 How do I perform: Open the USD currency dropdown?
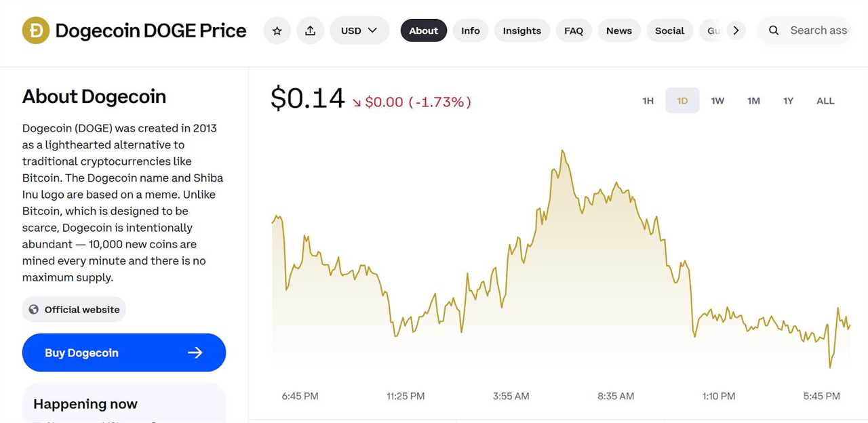click(359, 31)
